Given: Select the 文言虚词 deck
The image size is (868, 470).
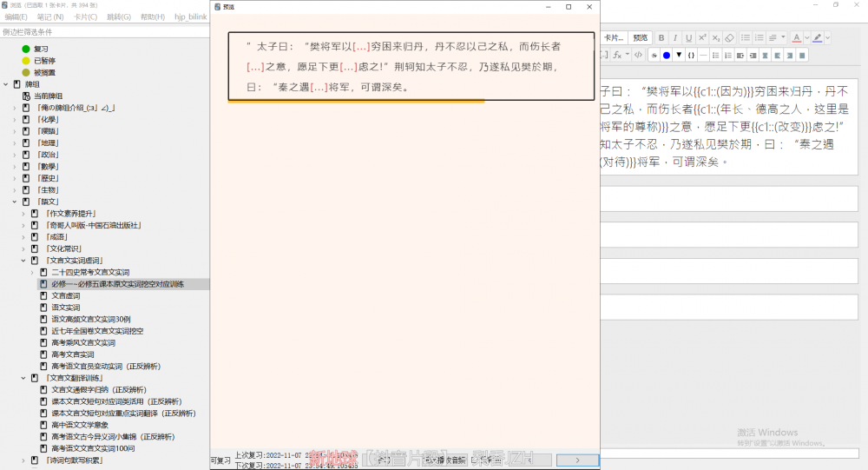Looking at the screenshot, I should tap(66, 295).
